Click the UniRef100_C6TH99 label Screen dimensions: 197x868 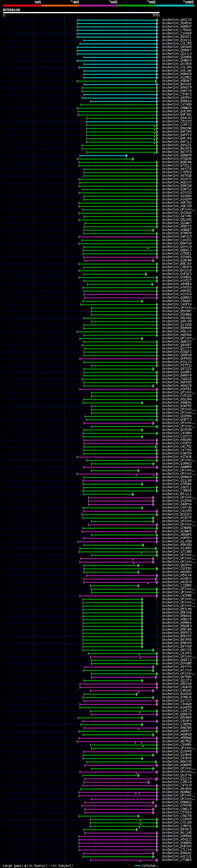click(176, 104)
